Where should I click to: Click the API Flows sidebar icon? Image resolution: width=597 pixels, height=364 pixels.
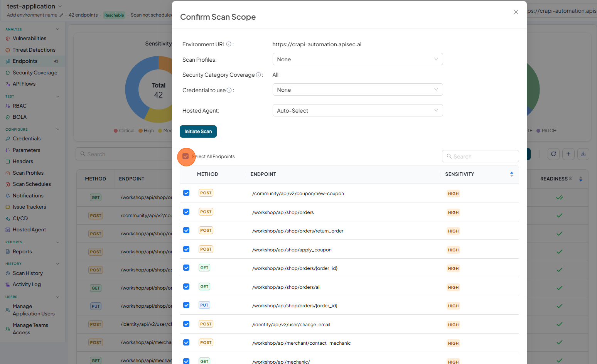coord(8,84)
